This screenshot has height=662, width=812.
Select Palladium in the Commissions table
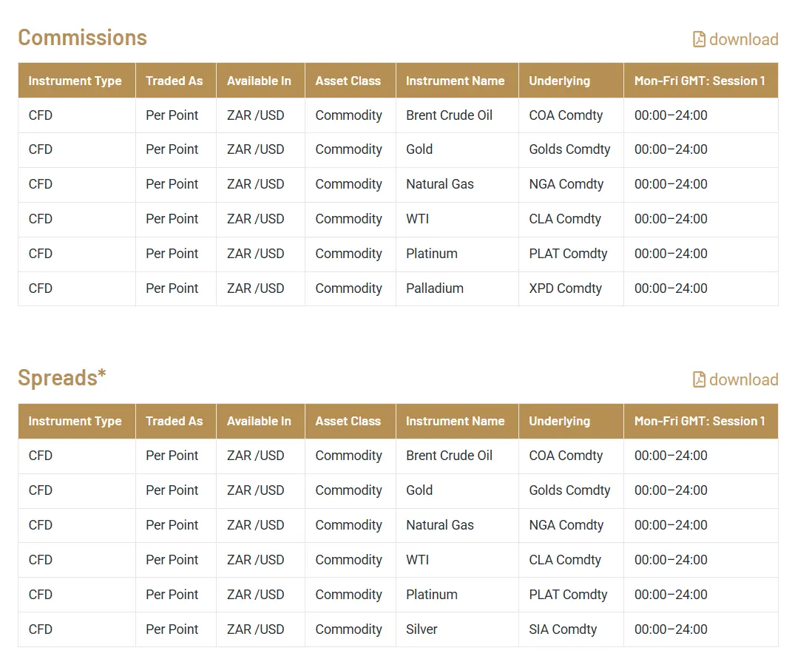(x=435, y=288)
